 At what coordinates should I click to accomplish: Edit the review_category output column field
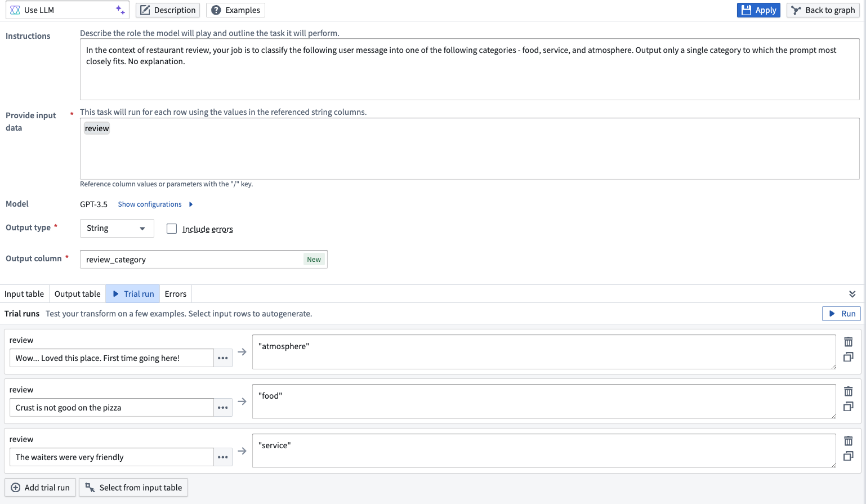(x=204, y=260)
